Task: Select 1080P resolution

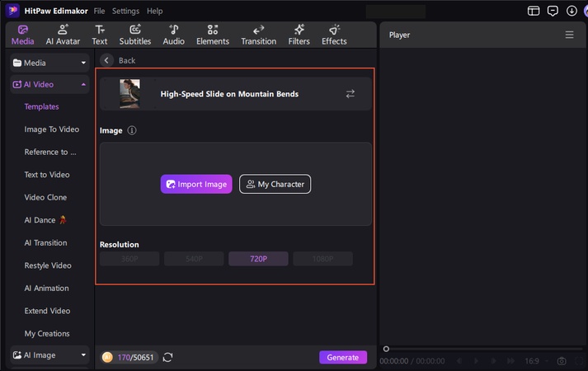Action: [x=323, y=259]
